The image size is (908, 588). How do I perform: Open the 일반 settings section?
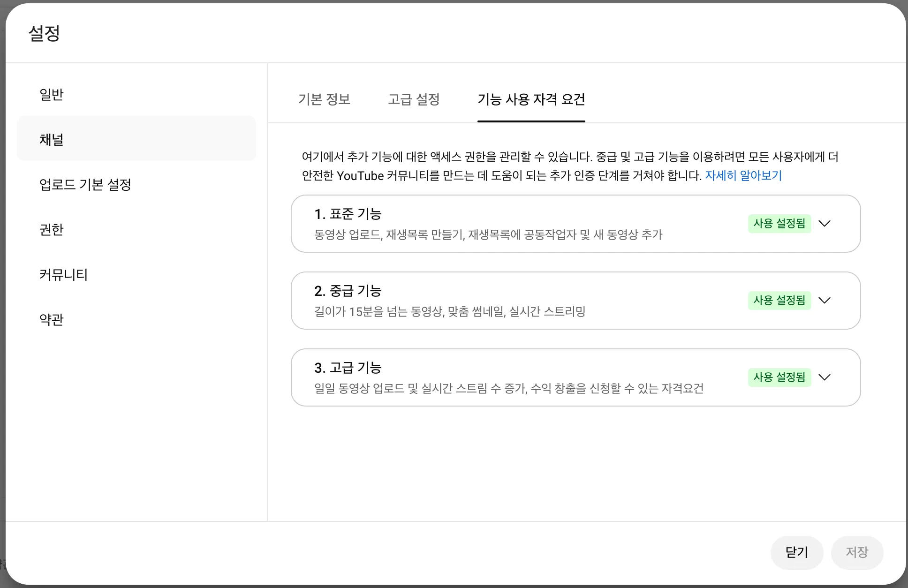click(x=52, y=95)
